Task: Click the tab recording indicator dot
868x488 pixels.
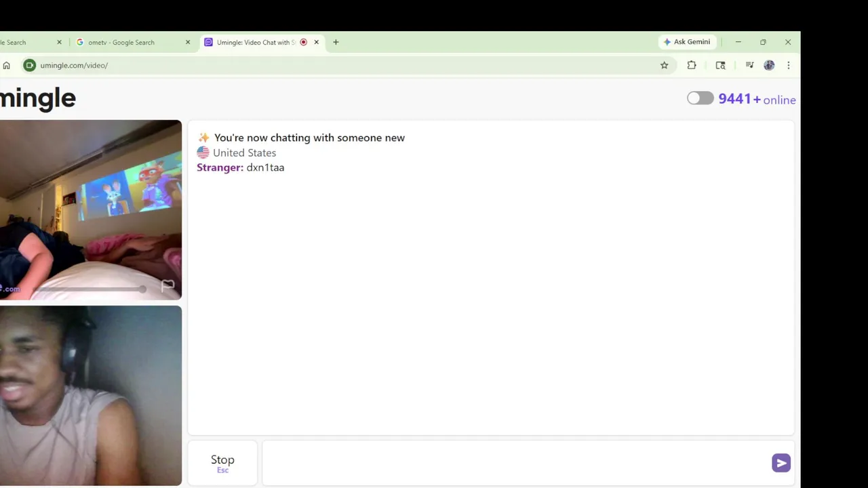Action: point(303,42)
